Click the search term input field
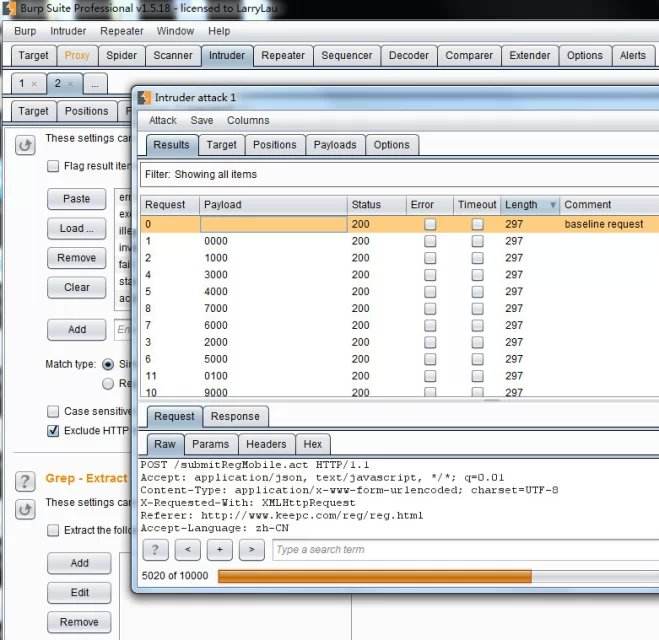659x640 pixels. (x=466, y=550)
